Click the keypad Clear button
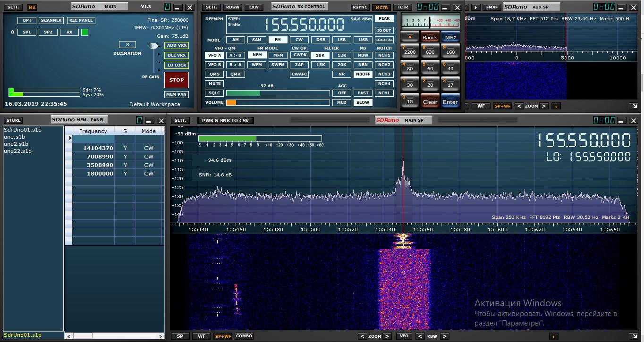This screenshot has width=644, height=342. pos(430,100)
